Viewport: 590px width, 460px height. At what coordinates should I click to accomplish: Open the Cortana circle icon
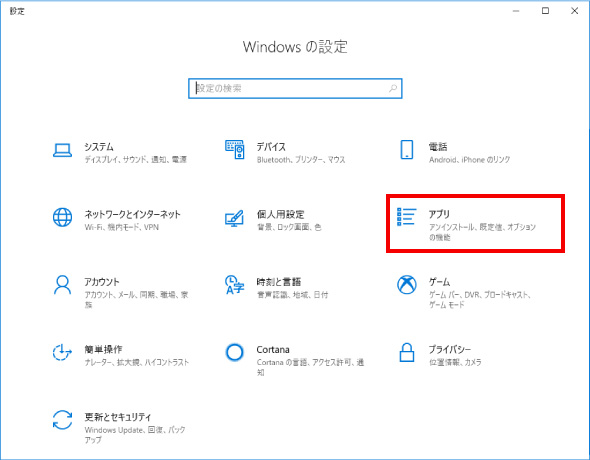pos(234,352)
